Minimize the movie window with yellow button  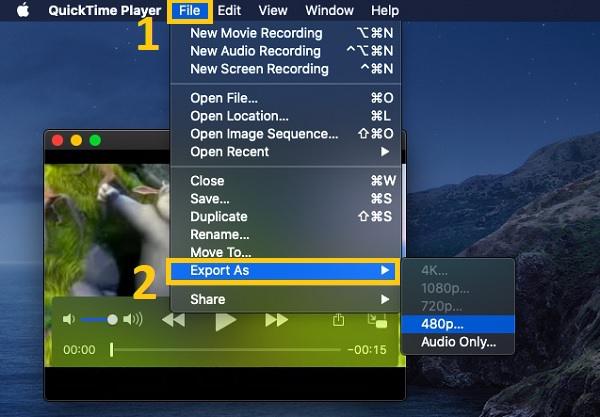coord(76,140)
